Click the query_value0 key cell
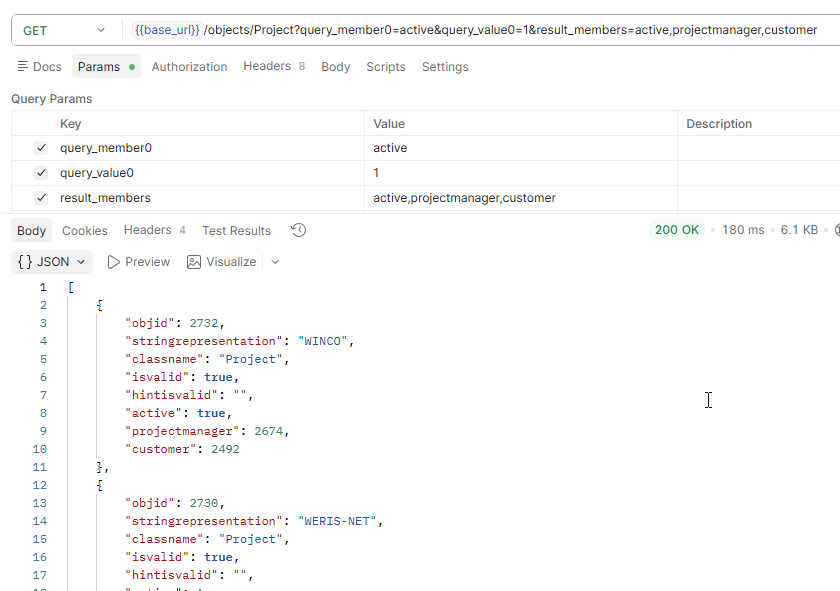 click(212, 173)
